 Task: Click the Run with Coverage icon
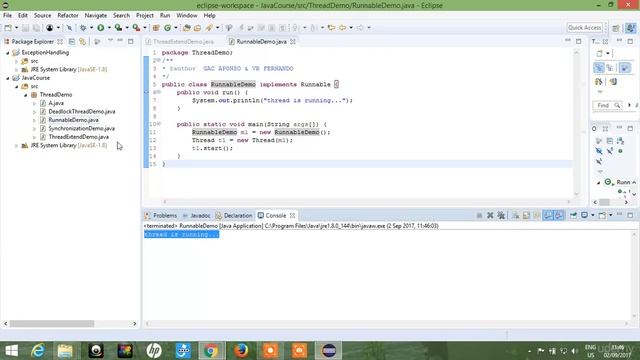click(x=118, y=28)
